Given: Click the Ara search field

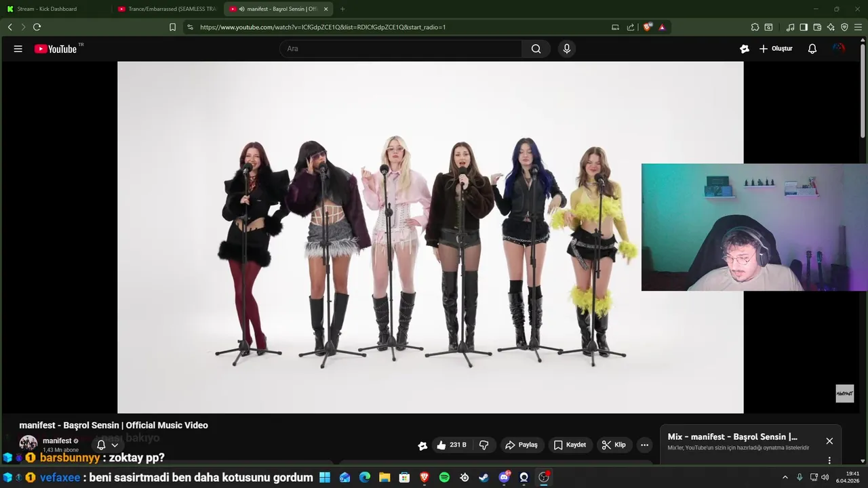Looking at the screenshot, I should (401, 49).
